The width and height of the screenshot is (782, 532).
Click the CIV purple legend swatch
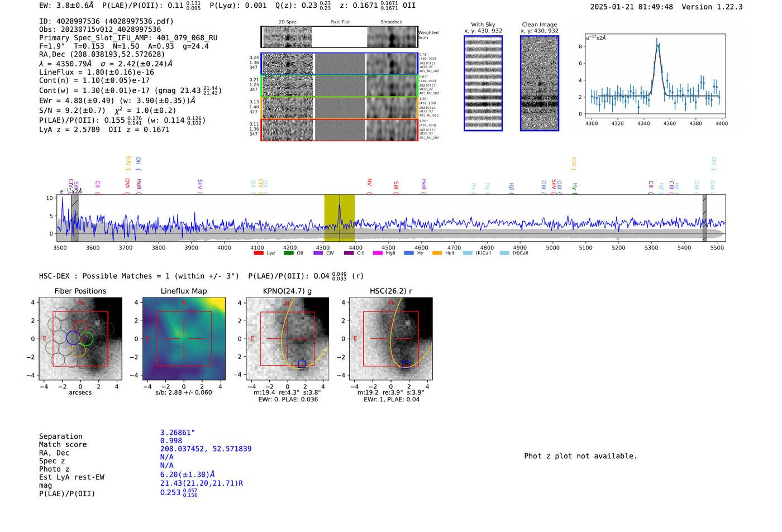coord(318,253)
